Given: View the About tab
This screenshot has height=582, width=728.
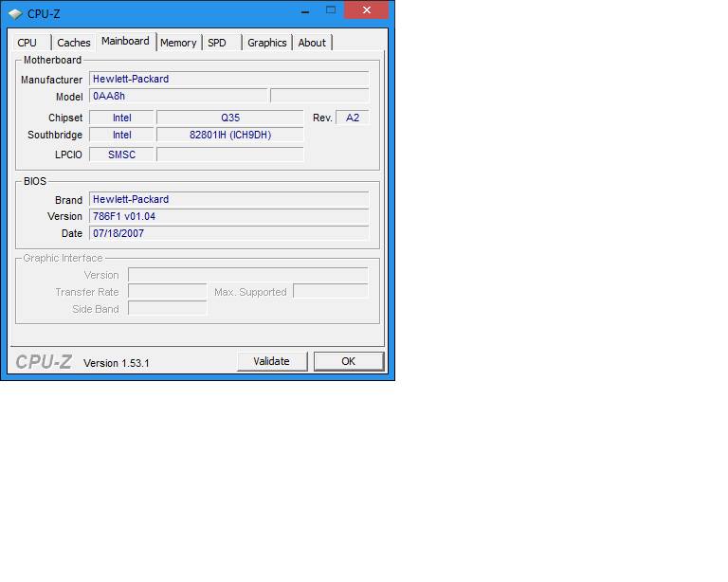Looking at the screenshot, I should pyautogui.click(x=312, y=43).
